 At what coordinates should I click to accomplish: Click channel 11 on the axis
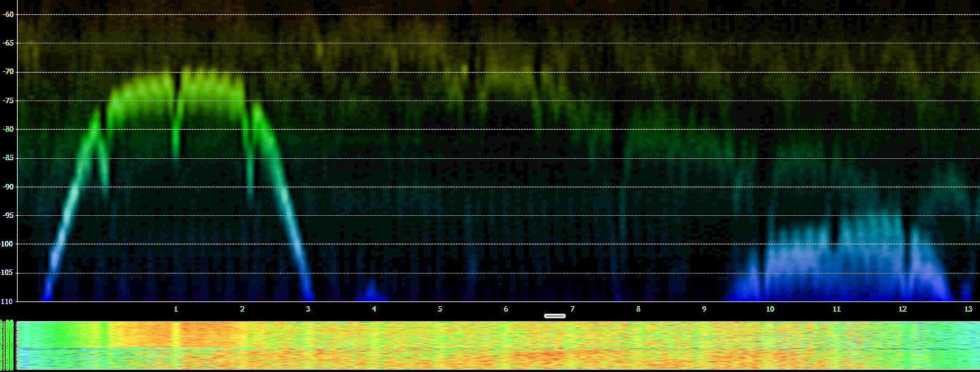click(x=836, y=309)
